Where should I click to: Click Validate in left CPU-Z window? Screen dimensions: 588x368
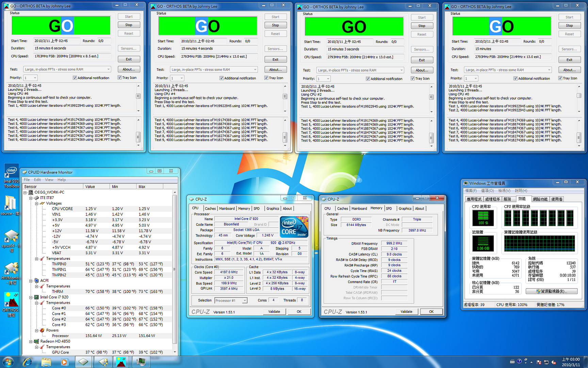[274, 311]
